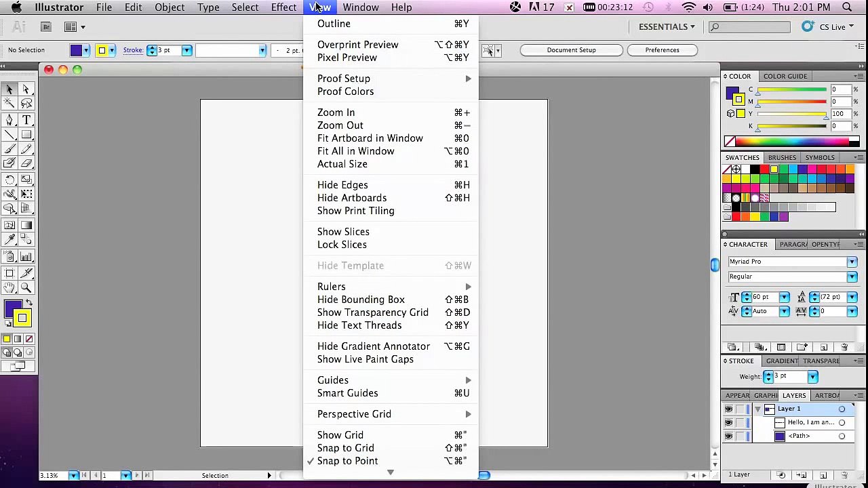Click target circle of <Path> item
Viewport: 868px width, 488px height.
pyautogui.click(x=842, y=436)
